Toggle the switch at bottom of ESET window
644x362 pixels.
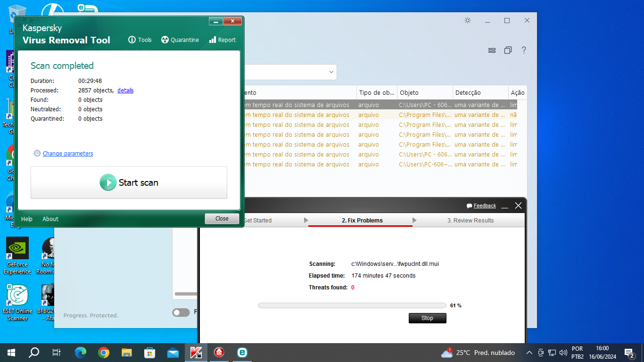click(181, 312)
